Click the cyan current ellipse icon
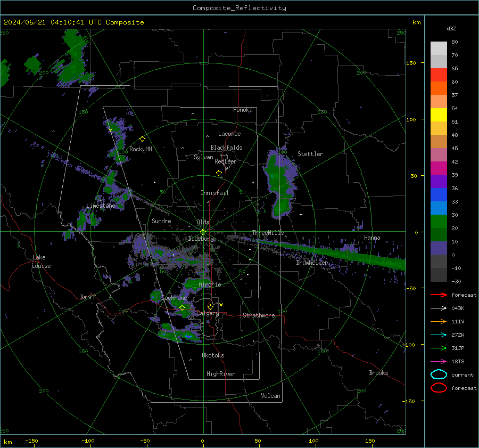This screenshot has width=479, height=448. [439, 374]
